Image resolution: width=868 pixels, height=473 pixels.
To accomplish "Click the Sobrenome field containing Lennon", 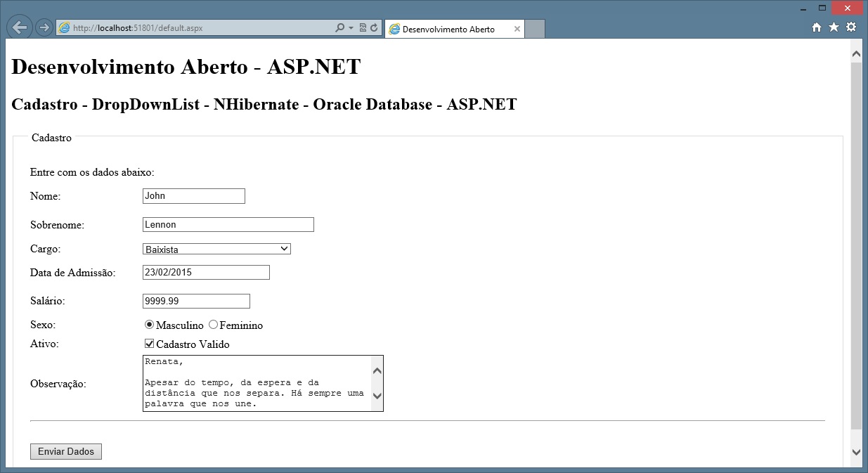I will 228,225.
